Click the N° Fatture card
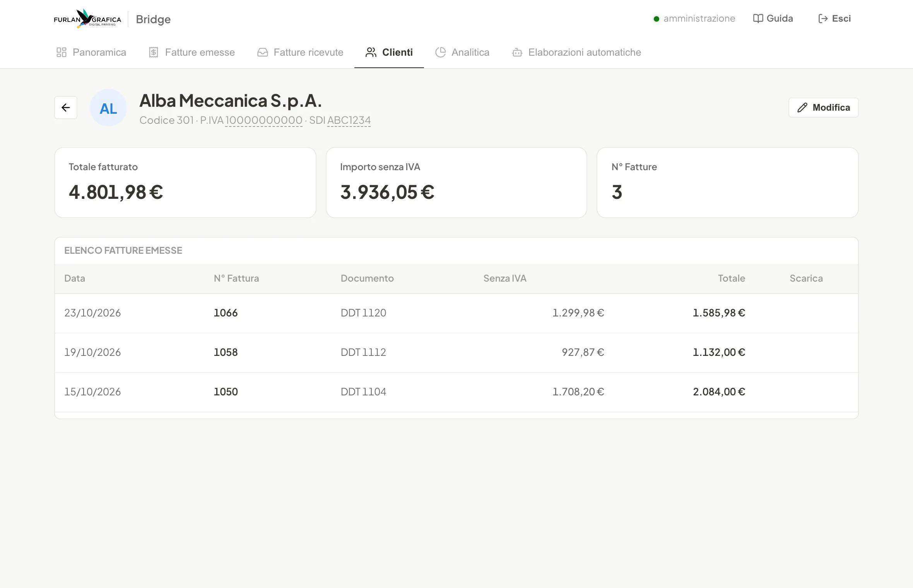913x588 pixels. [728, 183]
